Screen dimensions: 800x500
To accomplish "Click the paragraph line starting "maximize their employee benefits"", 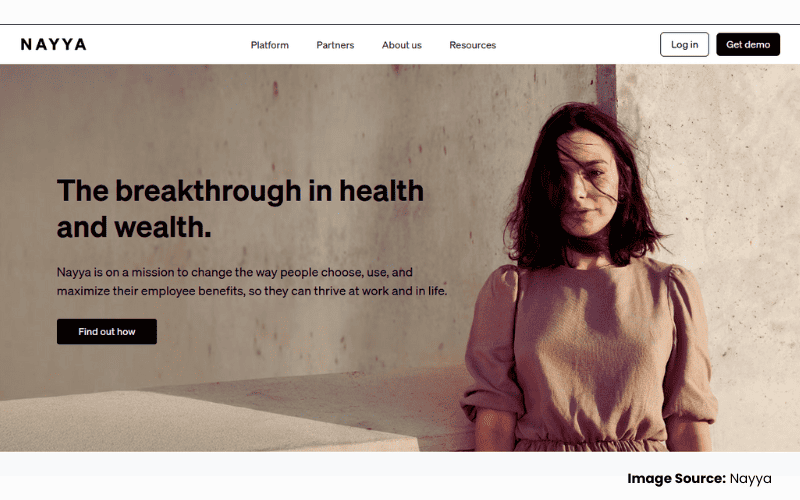I will pyautogui.click(x=252, y=291).
